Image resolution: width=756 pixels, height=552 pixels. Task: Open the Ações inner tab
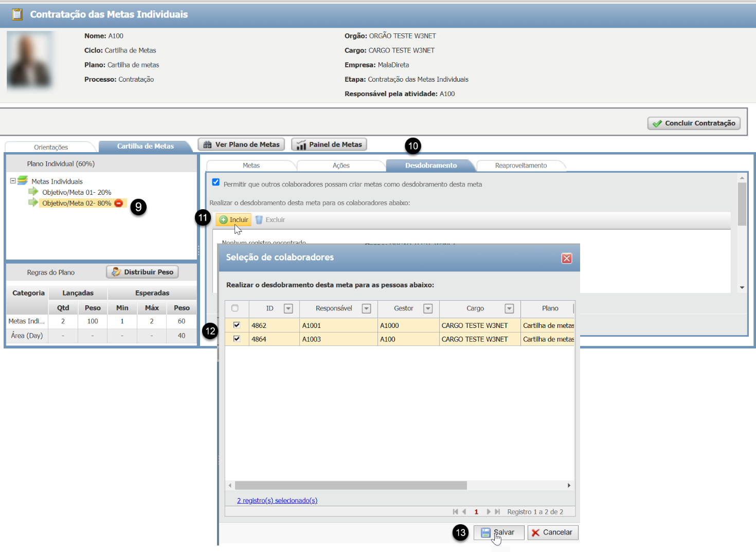tap(341, 165)
